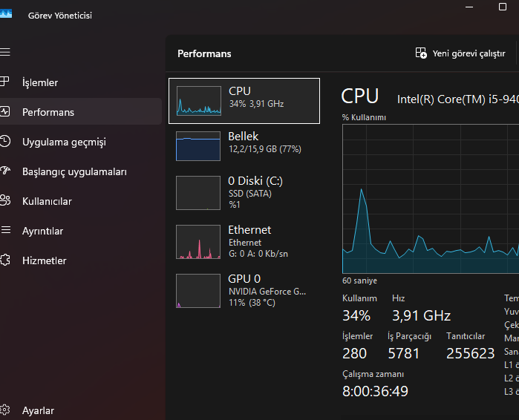Open Ayarlar via the gear icon

click(x=5, y=410)
